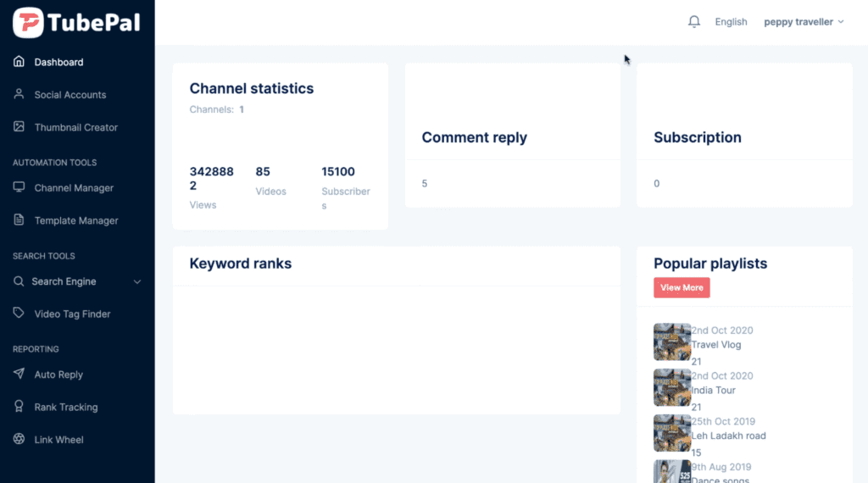Open Channel Manager

[x=74, y=187]
